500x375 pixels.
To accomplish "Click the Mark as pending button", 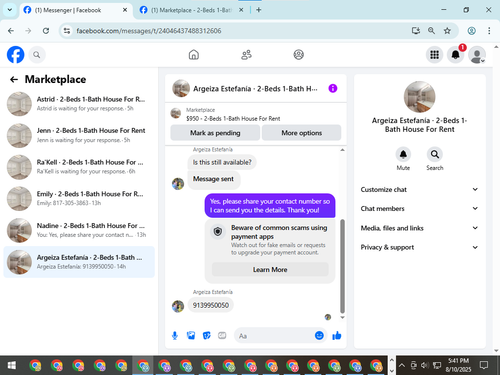I will pos(215,133).
